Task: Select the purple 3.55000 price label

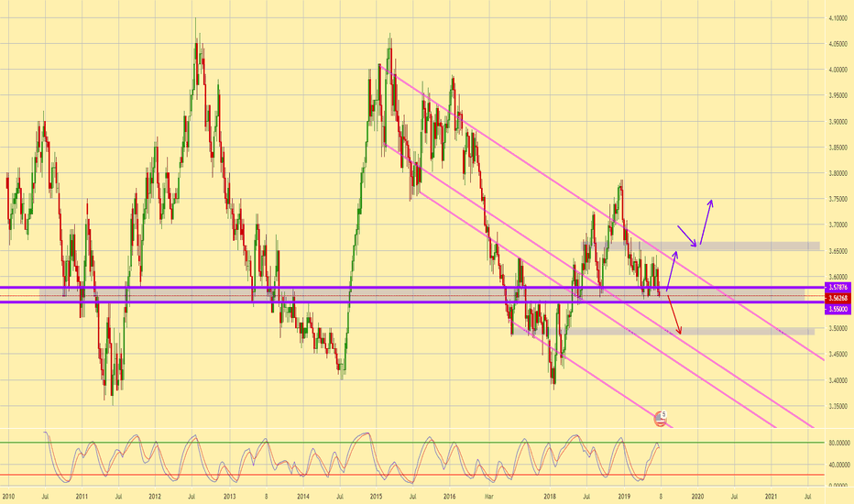Action: [x=838, y=309]
